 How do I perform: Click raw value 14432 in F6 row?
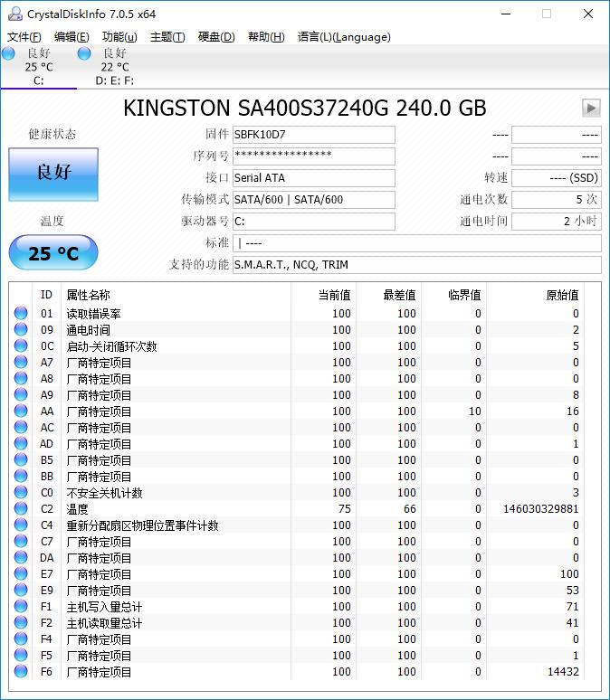point(563,672)
